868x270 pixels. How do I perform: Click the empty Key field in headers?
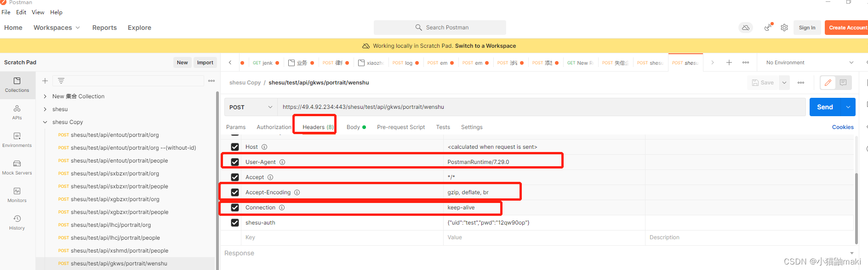coord(342,237)
